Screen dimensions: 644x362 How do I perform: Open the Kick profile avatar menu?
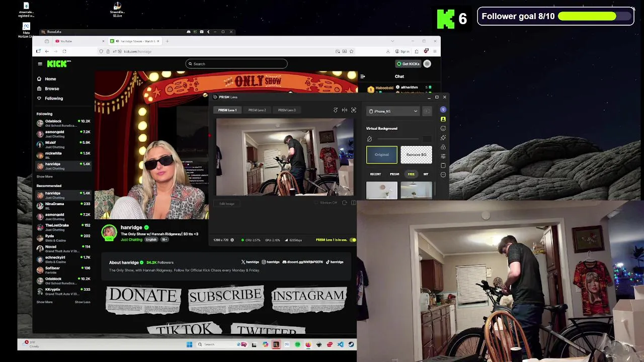(x=427, y=64)
